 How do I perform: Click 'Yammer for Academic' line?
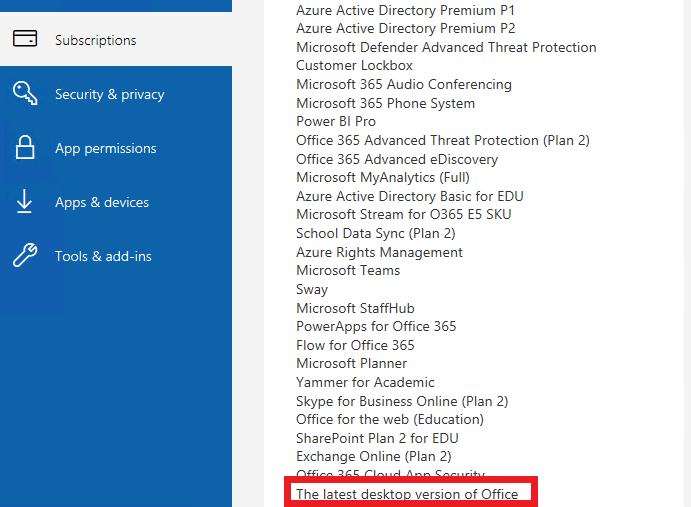pos(365,382)
